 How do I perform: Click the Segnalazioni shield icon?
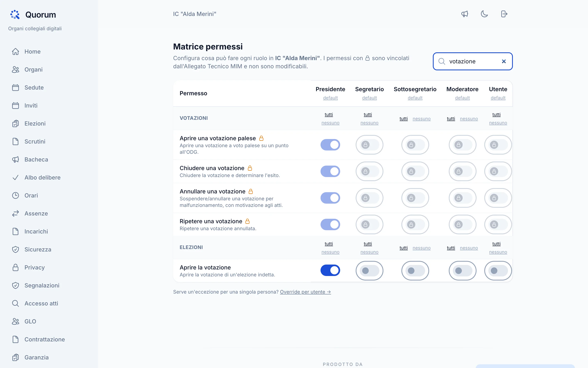[x=16, y=286]
